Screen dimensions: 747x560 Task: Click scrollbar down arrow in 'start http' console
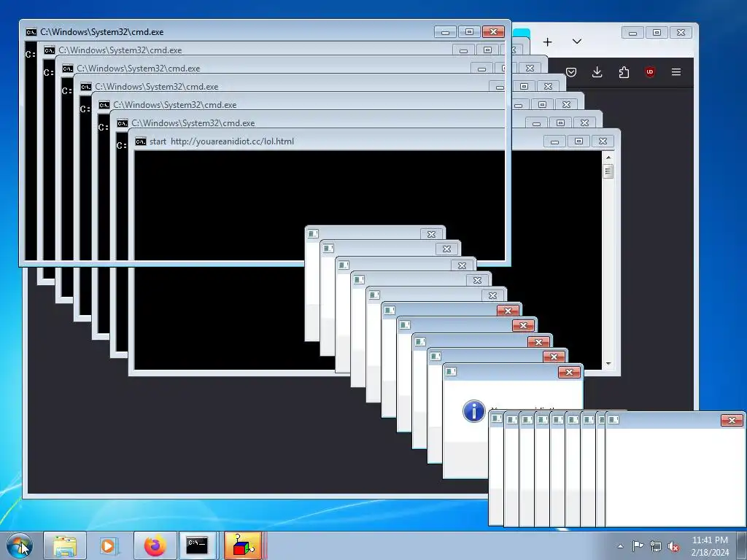608,364
